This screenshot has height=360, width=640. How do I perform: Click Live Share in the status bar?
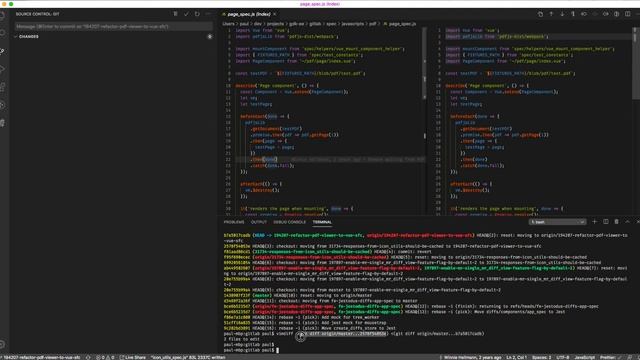(x=133, y=357)
